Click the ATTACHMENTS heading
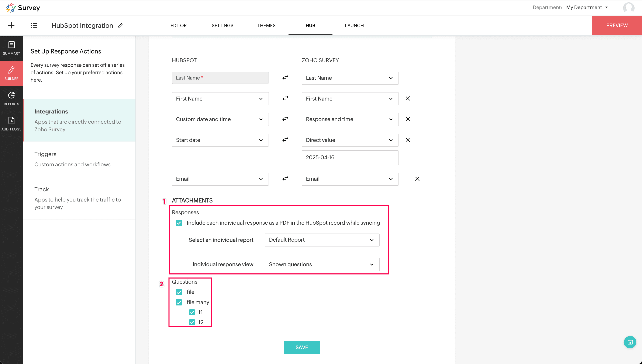Viewport: 642px width, 364px height. (x=192, y=200)
